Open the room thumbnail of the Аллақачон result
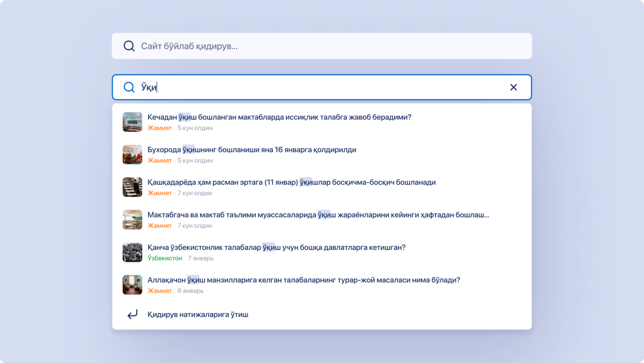Image resolution: width=644 pixels, height=363 pixels. 132,285
